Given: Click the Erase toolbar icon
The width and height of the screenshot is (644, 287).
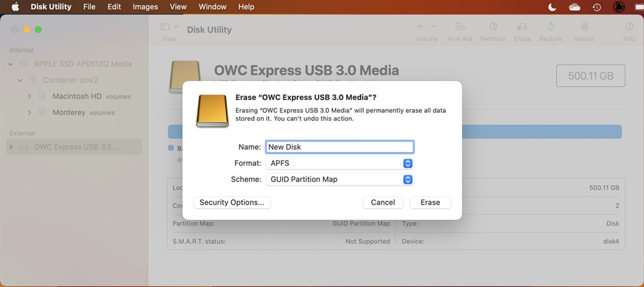Looking at the screenshot, I should point(522,27).
